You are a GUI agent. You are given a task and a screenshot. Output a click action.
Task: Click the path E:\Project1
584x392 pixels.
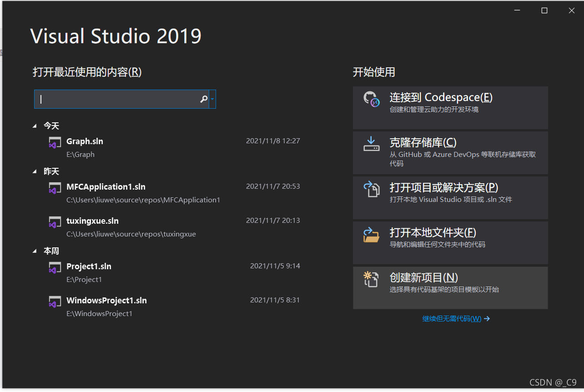tap(84, 280)
